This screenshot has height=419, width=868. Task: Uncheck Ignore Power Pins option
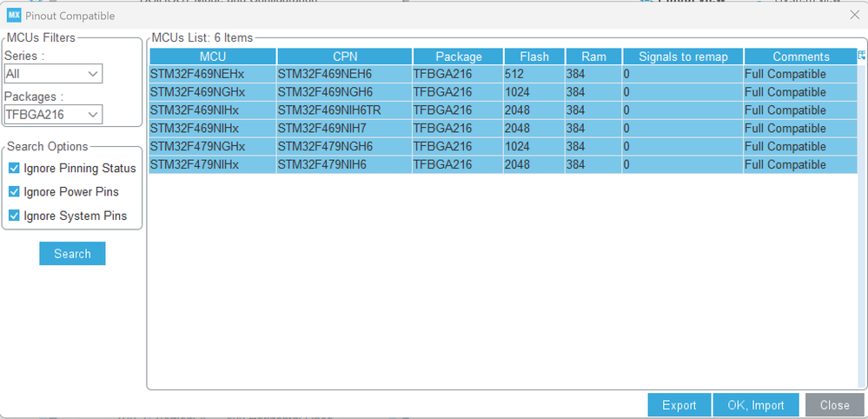[x=15, y=192]
